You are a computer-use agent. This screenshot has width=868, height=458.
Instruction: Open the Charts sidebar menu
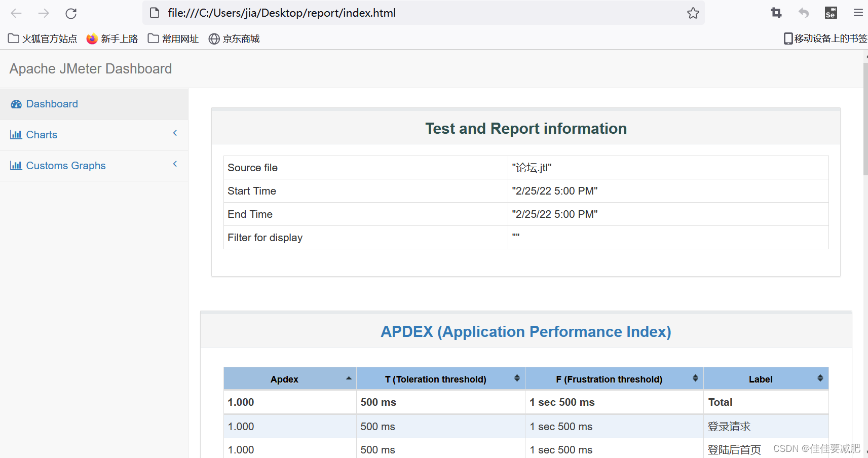pyautogui.click(x=94, y=135)
